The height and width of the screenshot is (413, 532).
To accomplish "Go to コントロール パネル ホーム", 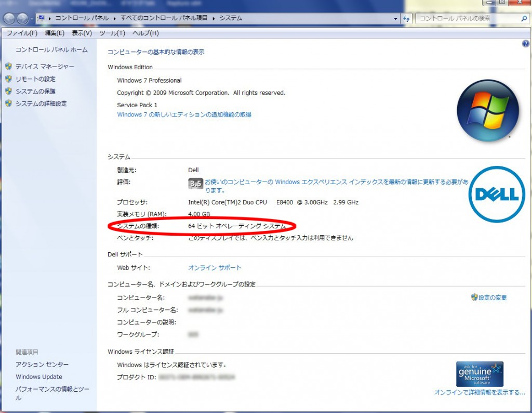I will click(x=51, y=50).
